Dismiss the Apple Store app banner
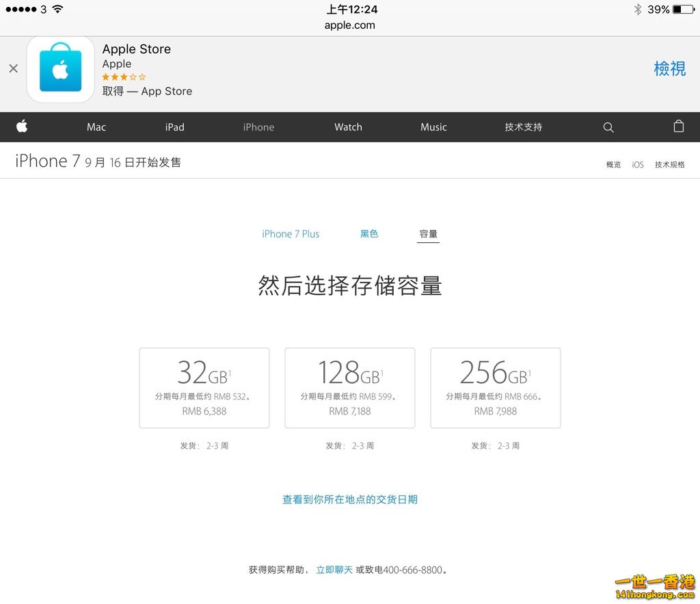 point(13,68)
